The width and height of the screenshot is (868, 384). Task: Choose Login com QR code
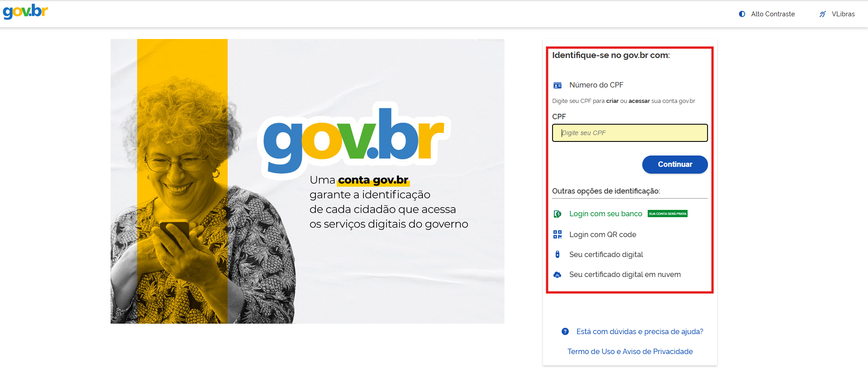pos(603,234)
